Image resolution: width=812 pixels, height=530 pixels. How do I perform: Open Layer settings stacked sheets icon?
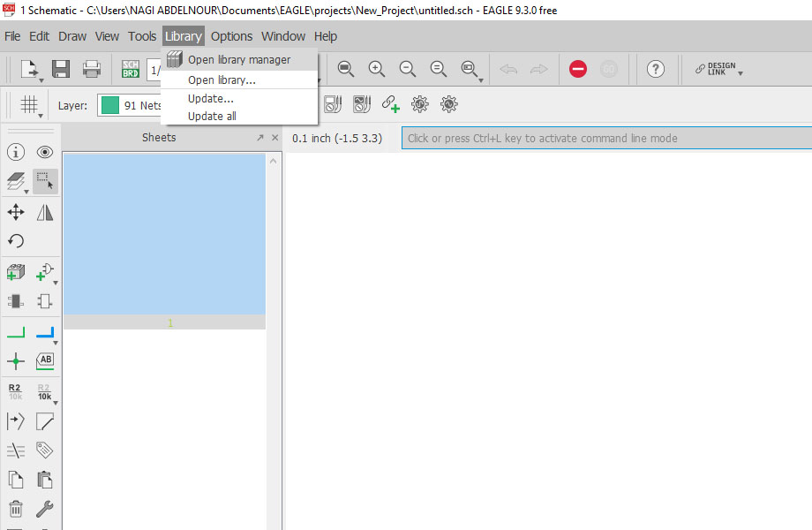coord(16,181)
